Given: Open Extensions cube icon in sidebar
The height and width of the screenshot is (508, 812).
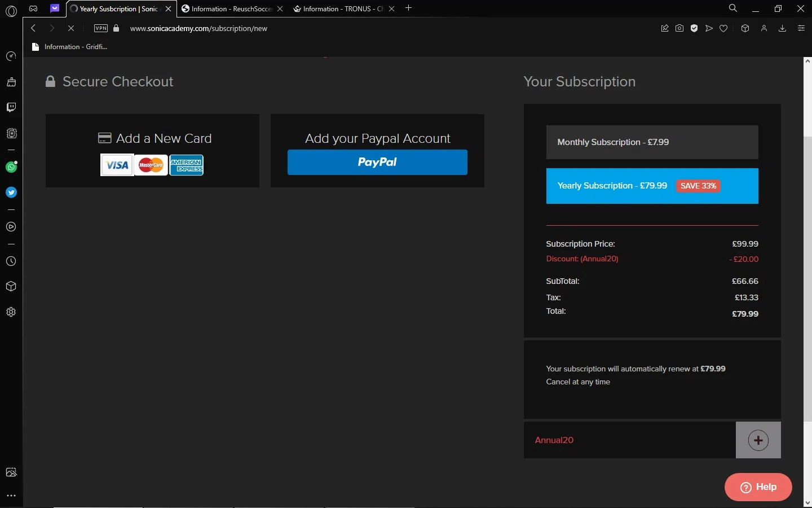Looking at the screenshot, I should point(11,287).
